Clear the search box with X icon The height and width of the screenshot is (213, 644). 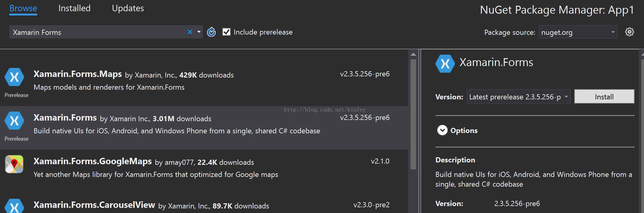tap(190, 32)
